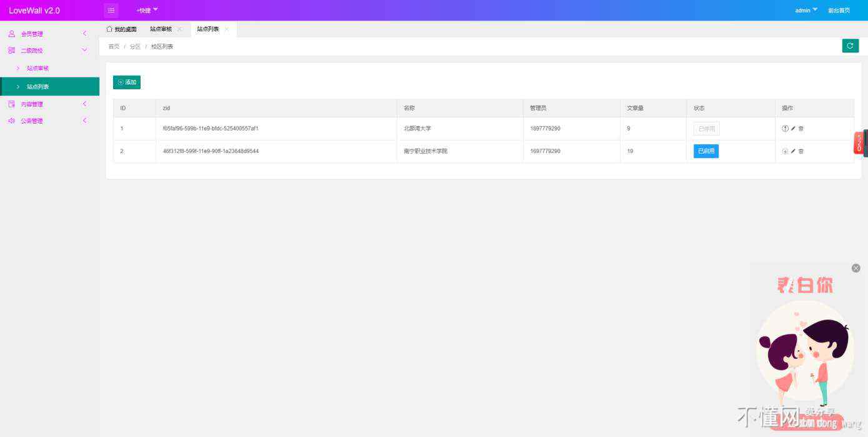
Task: Close the 站点列表 tab
Action: click(226, 29)
